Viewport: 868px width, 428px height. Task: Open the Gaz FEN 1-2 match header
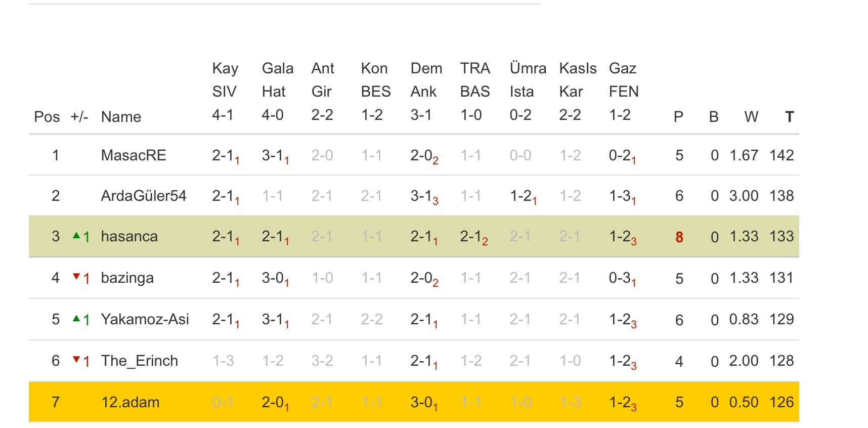pos(623,92)
